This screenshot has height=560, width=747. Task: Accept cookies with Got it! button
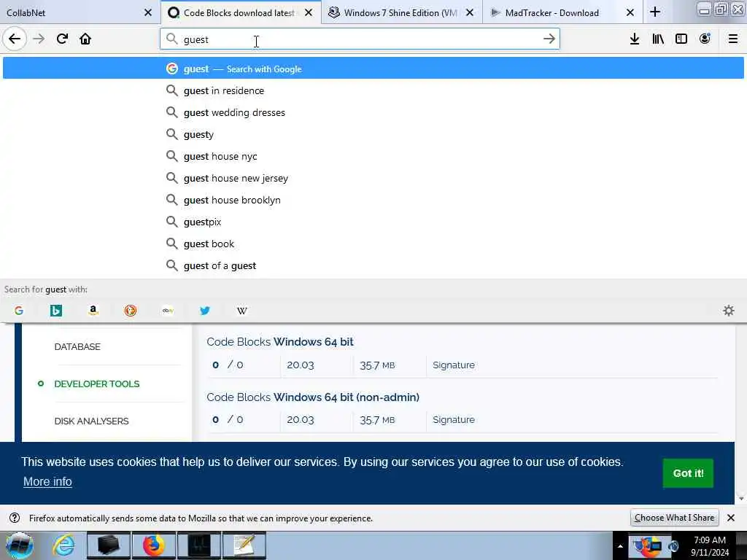[x=688, y=473]
